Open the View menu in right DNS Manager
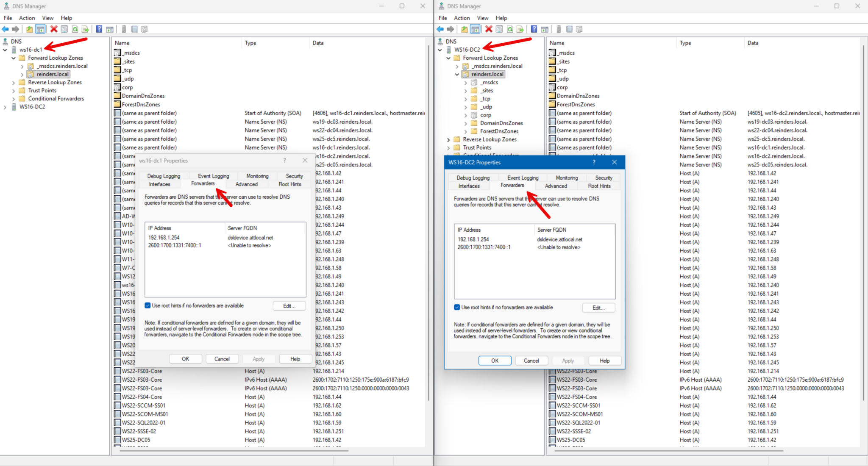 click(482, 18)
